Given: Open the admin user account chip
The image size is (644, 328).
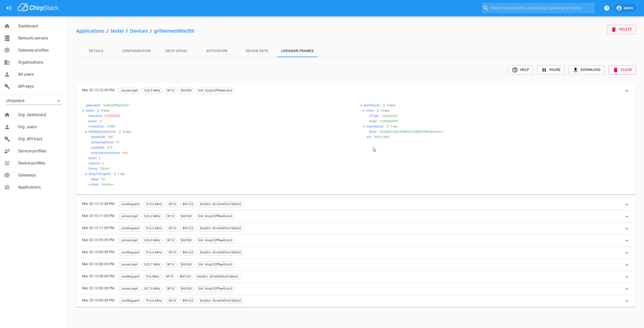Looking at the screenshot, I should pos(626,8).
